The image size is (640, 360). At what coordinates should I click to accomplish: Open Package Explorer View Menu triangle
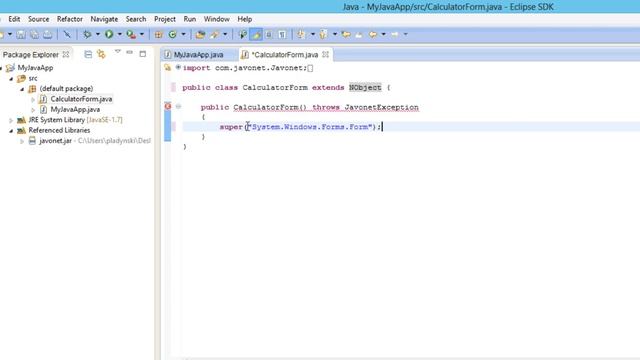(x=118, y=51)
